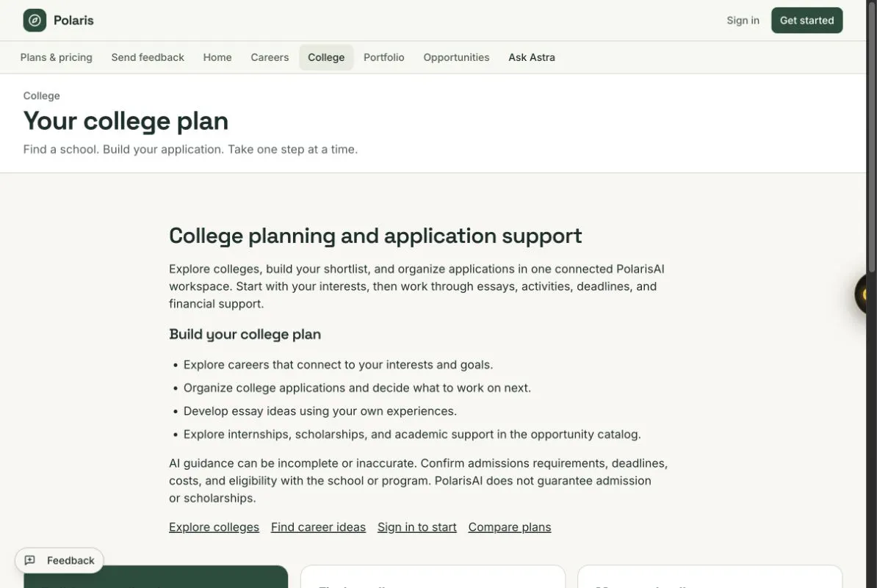Open the Portfolio tab
The image size is (877, 588).
(x=383, y=57)
